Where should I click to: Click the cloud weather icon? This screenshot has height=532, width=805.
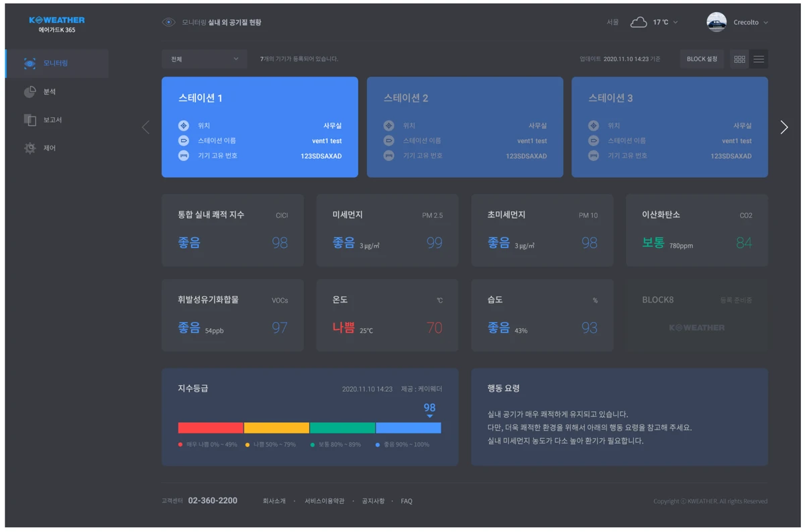tap(639, 22)
